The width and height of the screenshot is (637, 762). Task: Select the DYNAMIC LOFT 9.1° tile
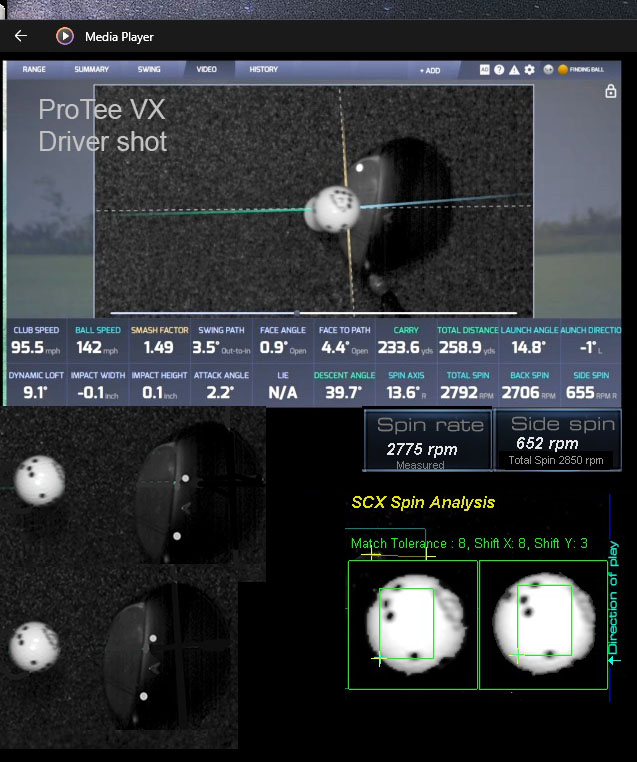[36, 385]
